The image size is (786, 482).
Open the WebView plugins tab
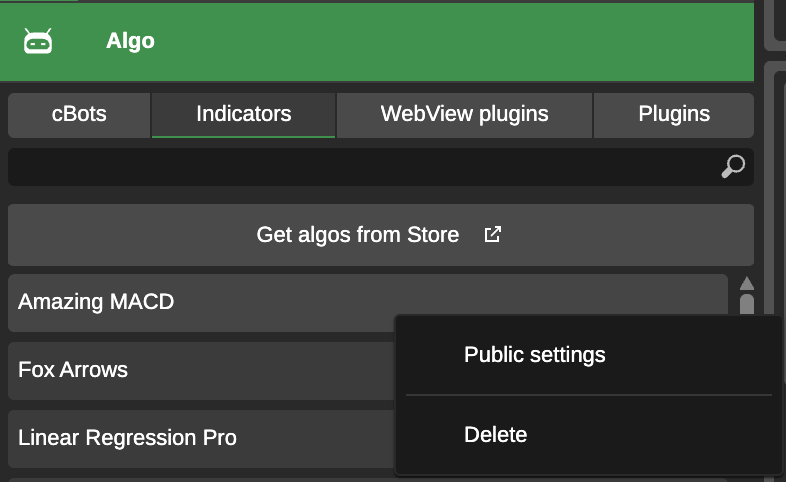coord(464,115)
